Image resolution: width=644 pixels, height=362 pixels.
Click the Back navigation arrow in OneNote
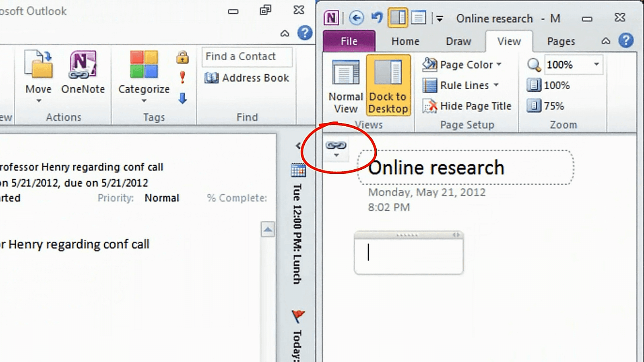pyautogui.click(x=356, y=18)
